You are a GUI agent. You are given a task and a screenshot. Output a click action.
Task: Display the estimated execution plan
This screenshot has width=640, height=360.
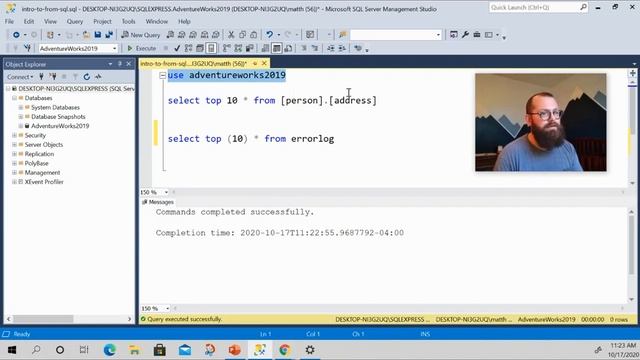coord(188,48)
